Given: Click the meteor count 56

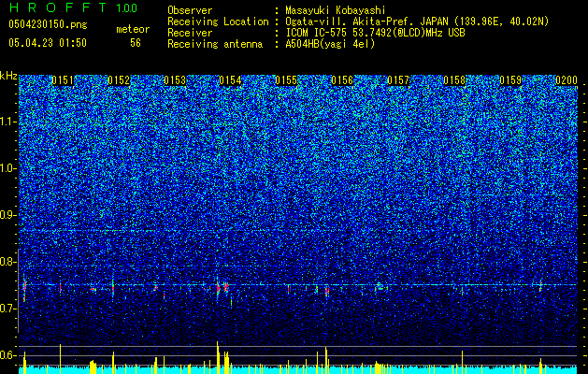Looking at the screenshot, I should tap(136, 43).
